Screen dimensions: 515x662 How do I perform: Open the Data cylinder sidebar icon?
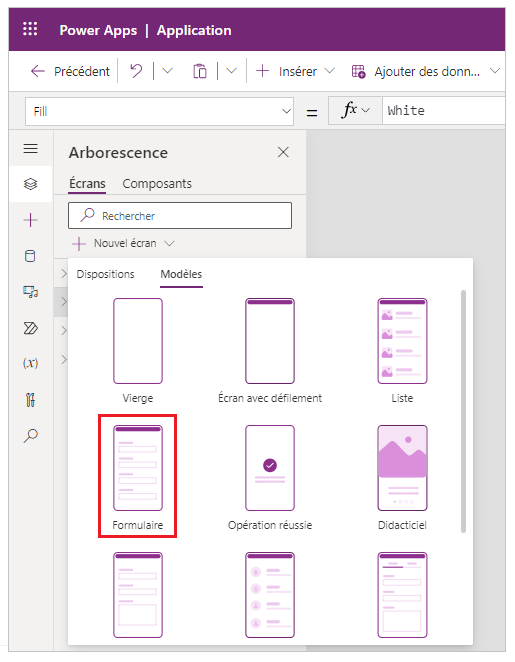tap(30, 256)
